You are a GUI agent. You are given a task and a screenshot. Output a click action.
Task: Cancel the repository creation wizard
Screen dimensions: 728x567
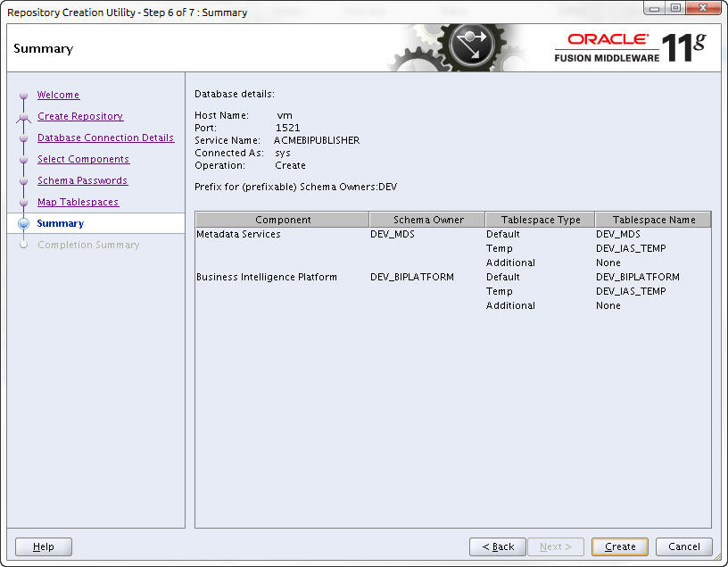click(x=684, y=547)
